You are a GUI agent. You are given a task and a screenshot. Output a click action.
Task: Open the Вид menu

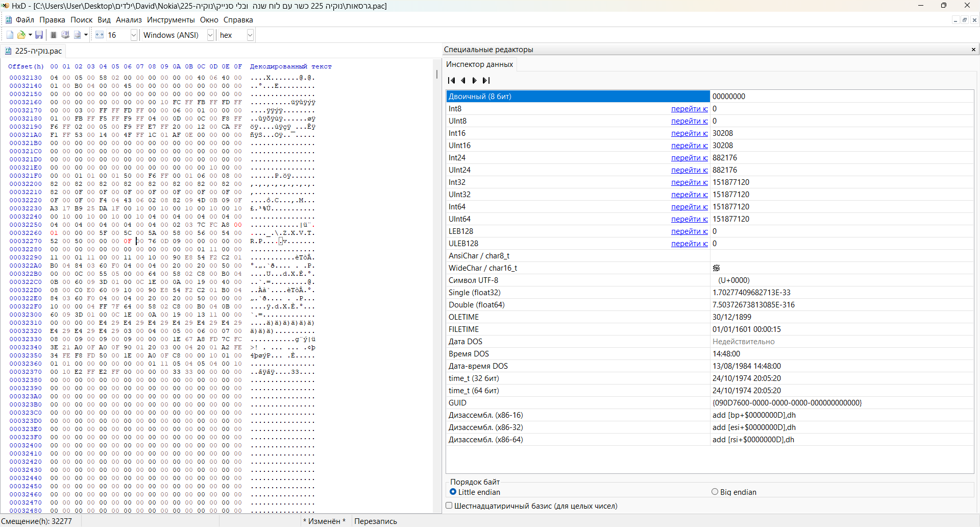[104, 20]
